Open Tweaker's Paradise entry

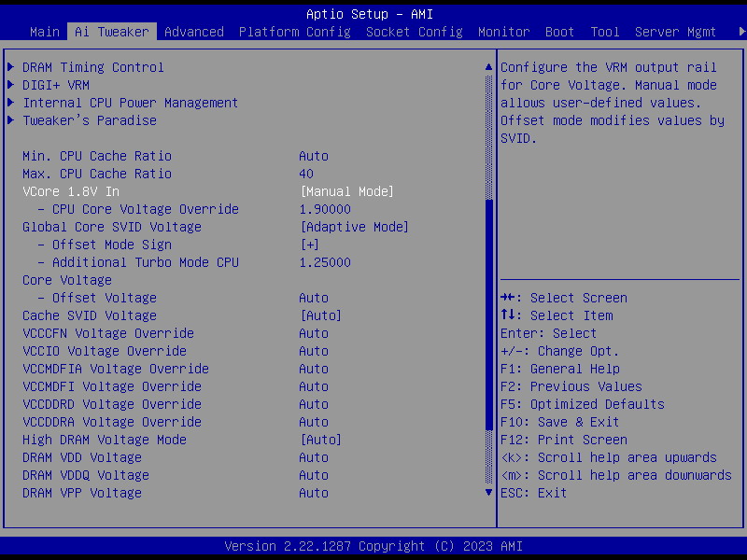[x=89, y=120]
